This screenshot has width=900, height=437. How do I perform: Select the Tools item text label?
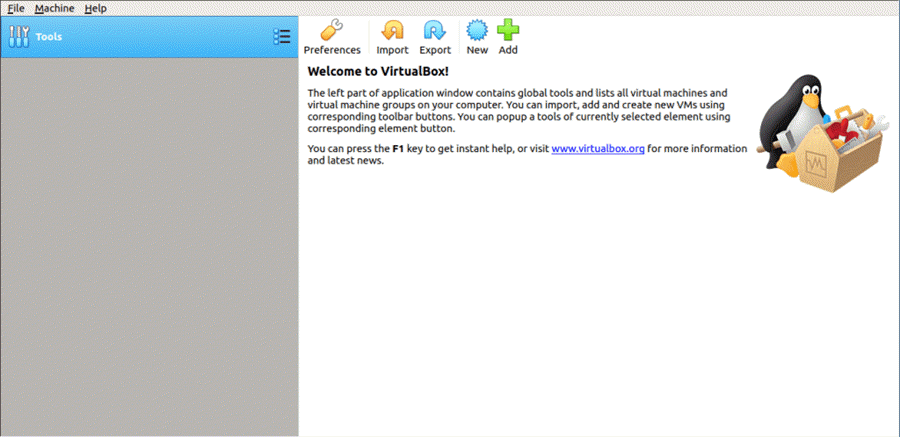[48, 37]
